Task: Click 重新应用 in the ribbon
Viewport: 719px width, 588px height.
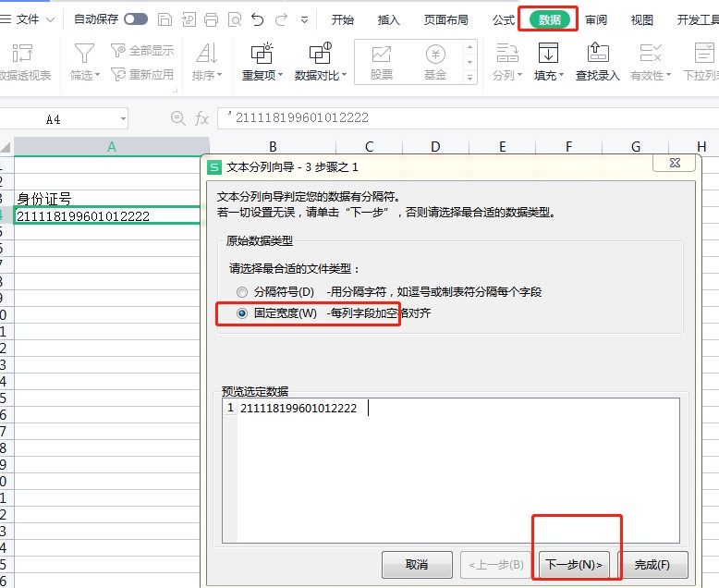Action: pyautogui.click(x=142, y=74)
